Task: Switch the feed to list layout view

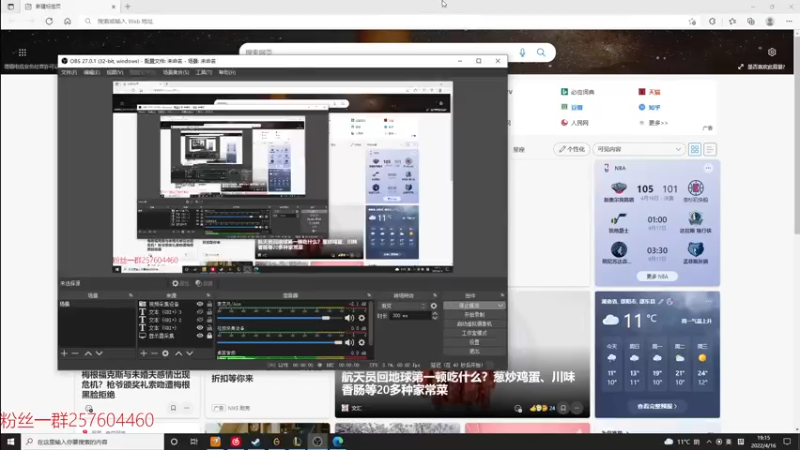Action: pos(710,149)
